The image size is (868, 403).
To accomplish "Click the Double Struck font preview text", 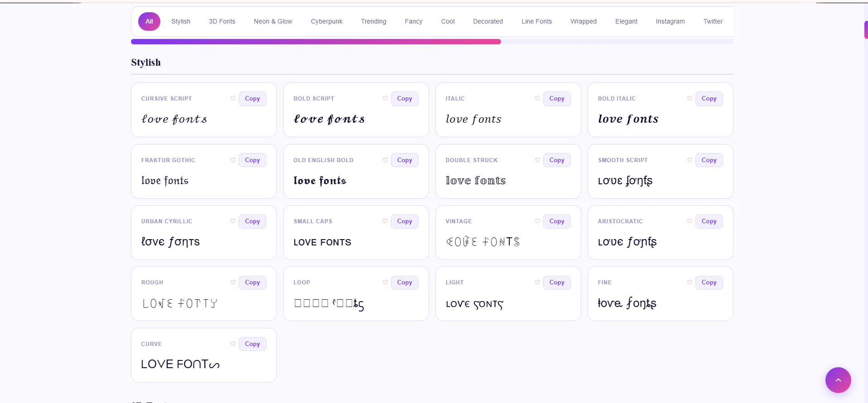I will click(476, 181).
